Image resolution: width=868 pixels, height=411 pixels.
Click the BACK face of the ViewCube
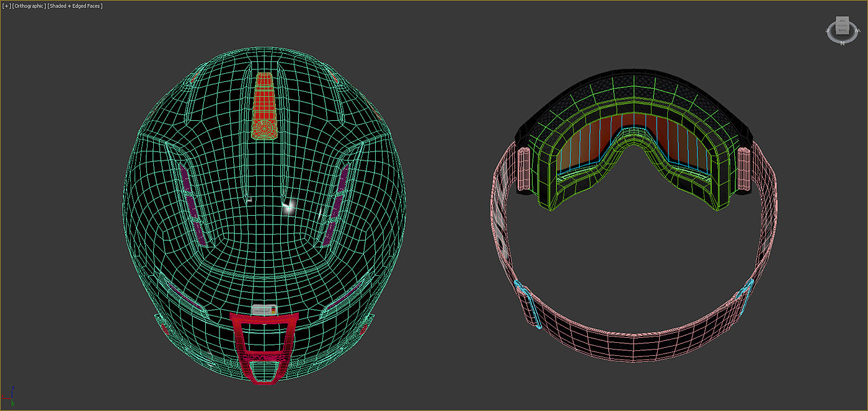click(842, 29)
